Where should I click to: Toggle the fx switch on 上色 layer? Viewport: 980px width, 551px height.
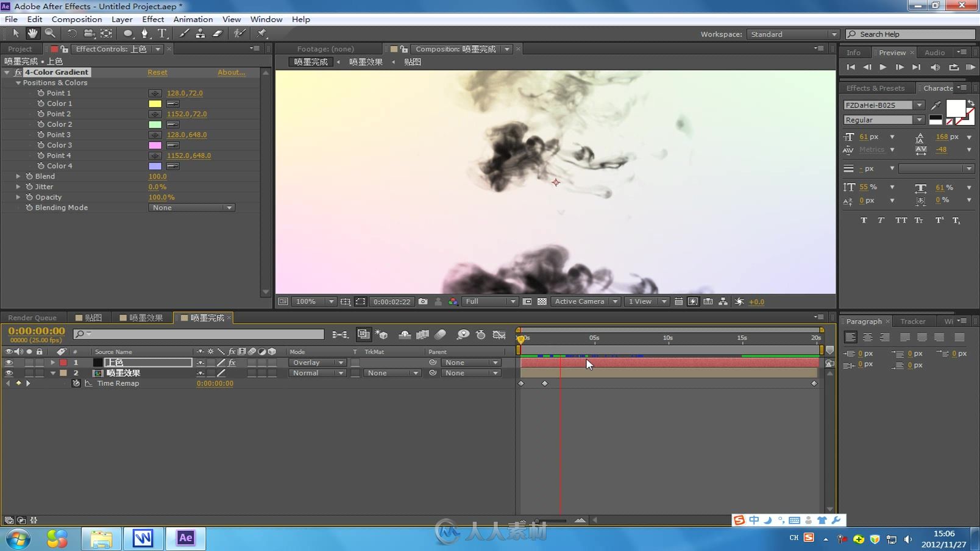click(232, 363)
